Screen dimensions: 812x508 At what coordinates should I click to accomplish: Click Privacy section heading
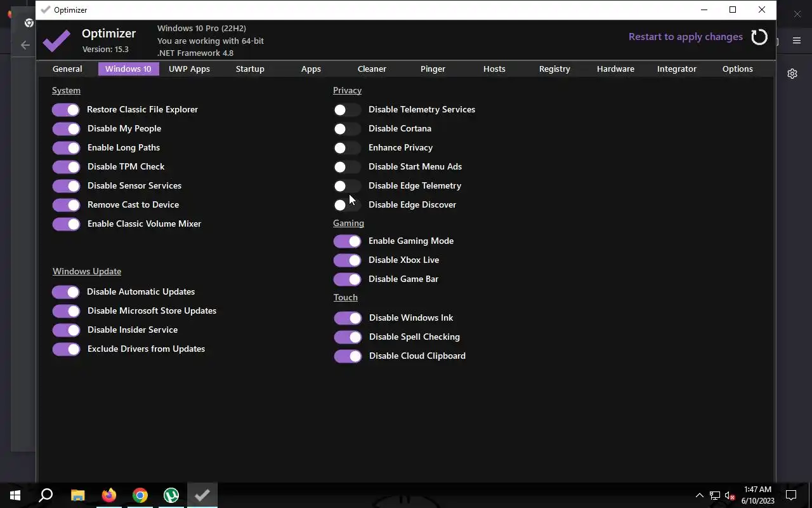tap(347, 90)
